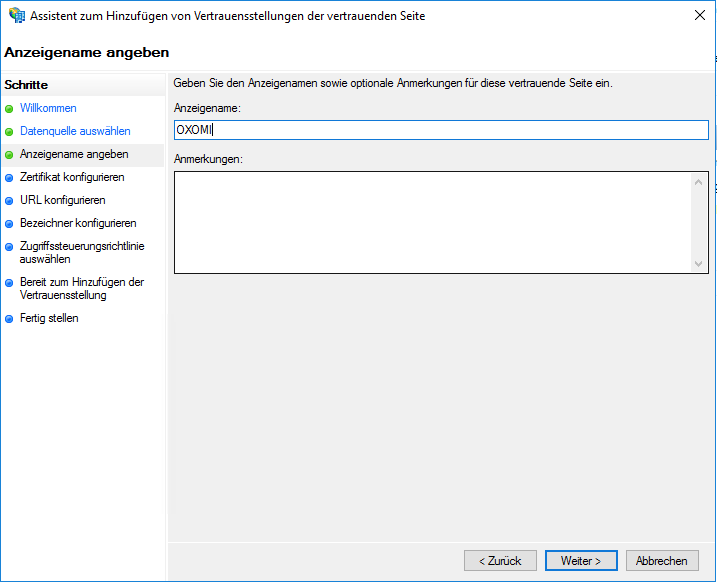The image size is (717, 582).
Task: Select Bereit zum Hinzufügen der Vertrauensstellung step
Action: coord(81,288)
